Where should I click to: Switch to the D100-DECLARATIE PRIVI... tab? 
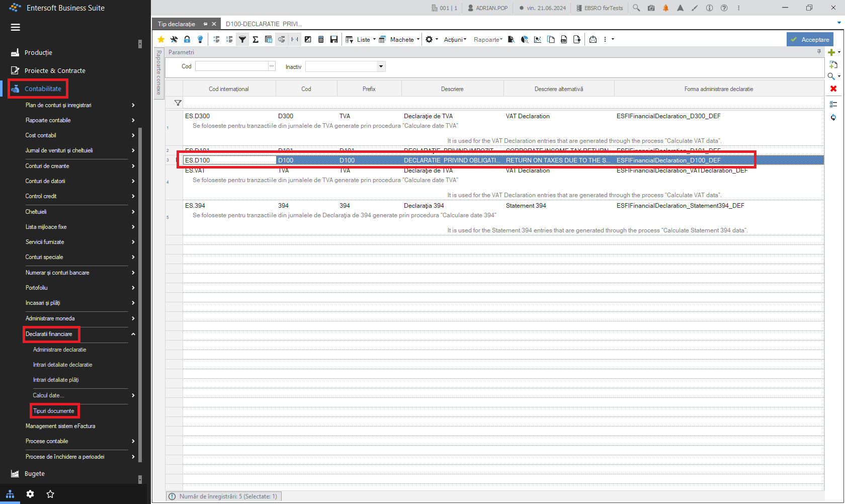(264, 24)
